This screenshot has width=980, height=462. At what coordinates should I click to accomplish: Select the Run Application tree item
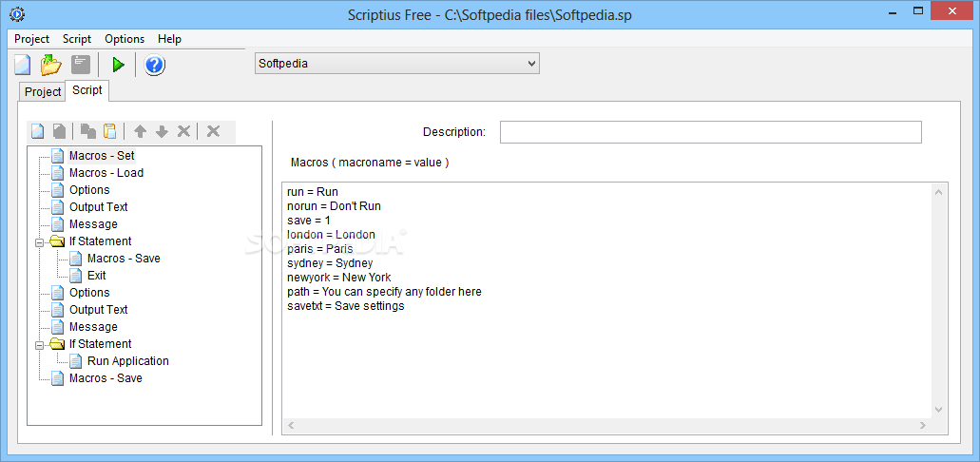tap(128, 360)
